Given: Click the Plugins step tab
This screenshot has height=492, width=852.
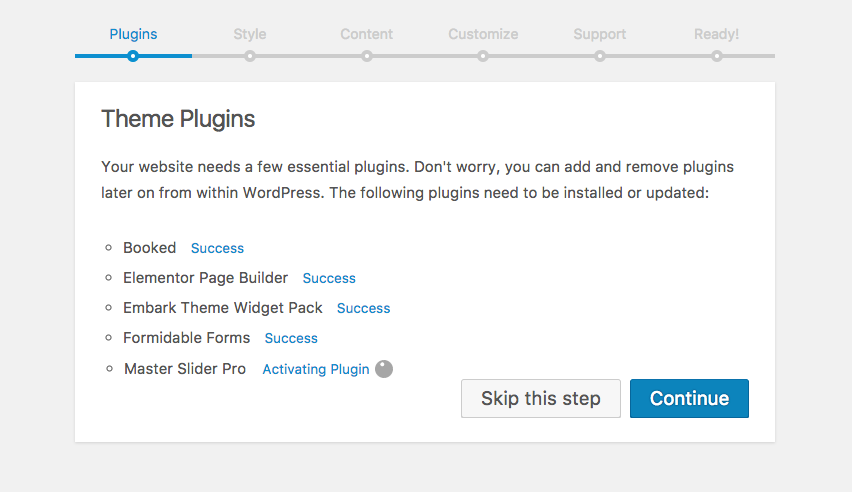Looking at the screenshot, I should pyautogui.click(x=133, y=34).
